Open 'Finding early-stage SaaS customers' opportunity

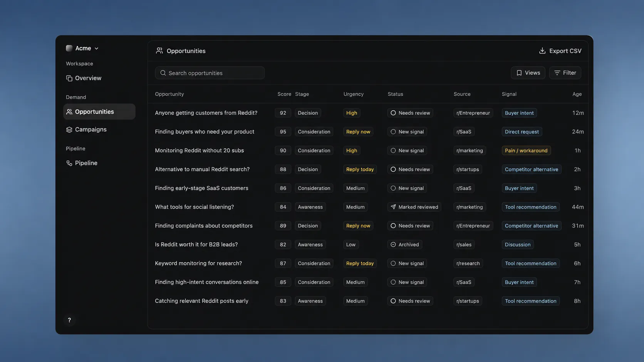coord(201,189)
